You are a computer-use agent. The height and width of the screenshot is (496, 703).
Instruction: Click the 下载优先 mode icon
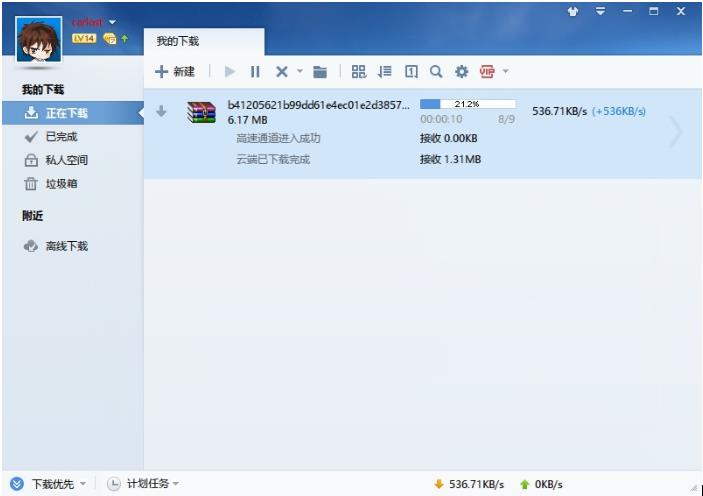tap(17, 484)
